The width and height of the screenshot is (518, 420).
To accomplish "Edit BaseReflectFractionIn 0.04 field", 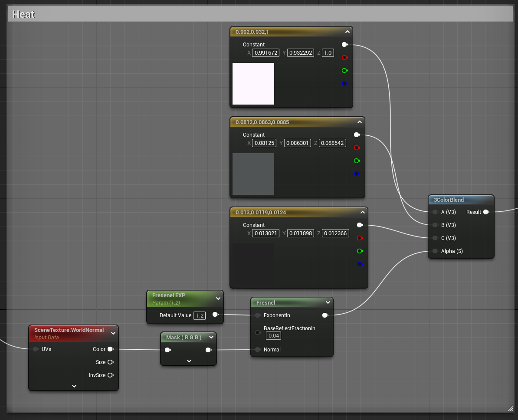I will [x=274, y=336].
